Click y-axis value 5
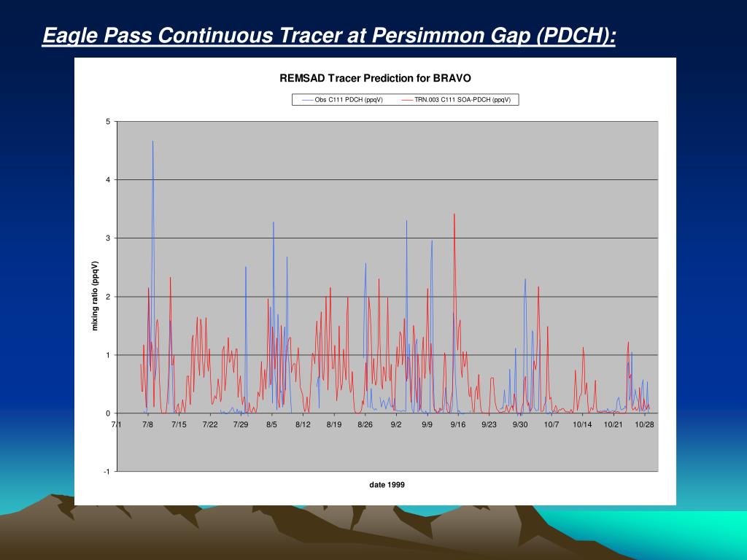This screenshot has width=747, height=560. click(108, 122)
